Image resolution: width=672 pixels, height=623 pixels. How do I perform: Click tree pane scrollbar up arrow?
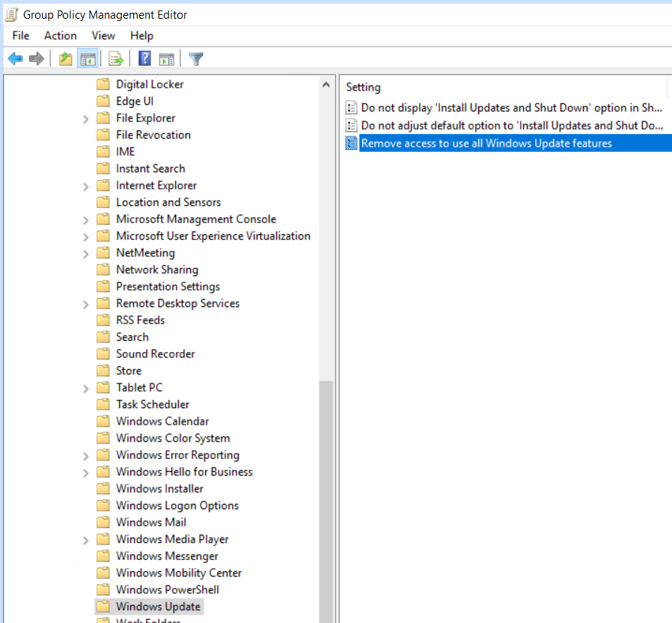[326, 85]
